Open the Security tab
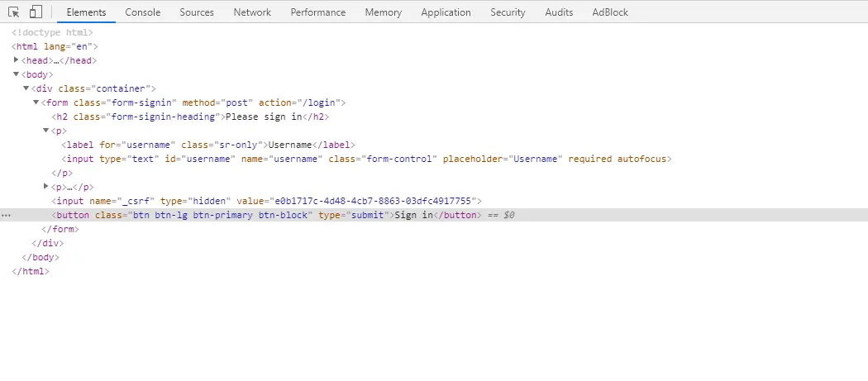Image resolution: width=868 pixels, height=381 pixels. pos(508,12)
